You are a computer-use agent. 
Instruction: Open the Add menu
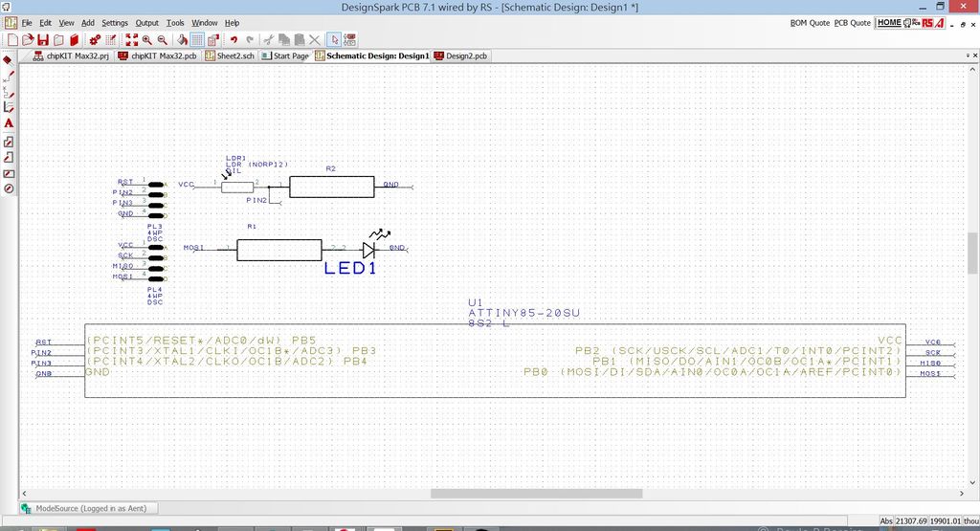88,23
